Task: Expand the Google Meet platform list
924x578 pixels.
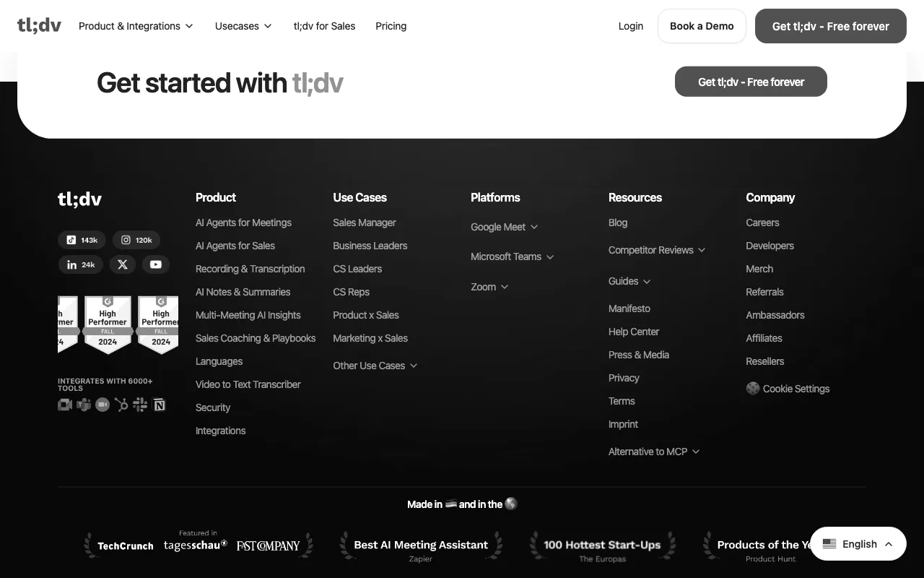Action: click(x=505, y=227)
